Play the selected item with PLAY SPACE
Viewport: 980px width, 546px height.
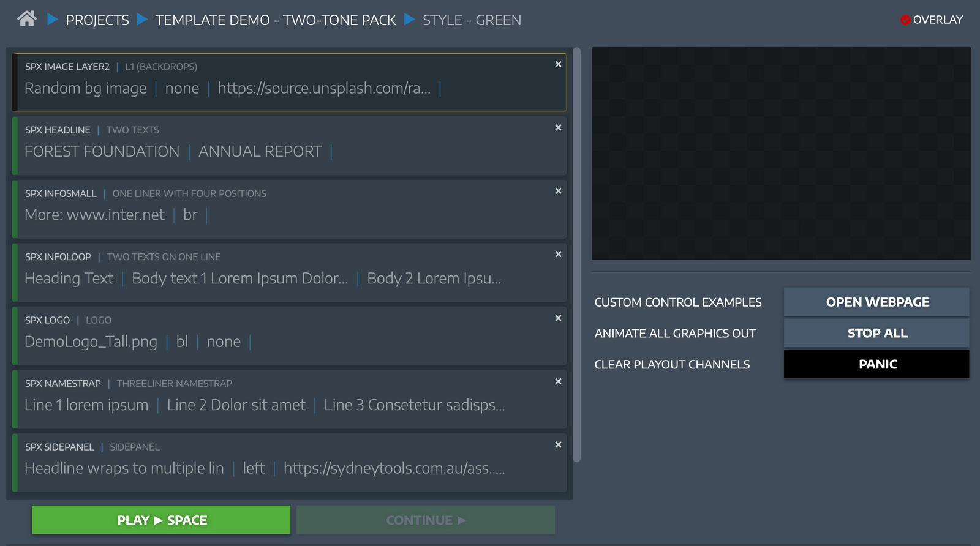[161, 520]
